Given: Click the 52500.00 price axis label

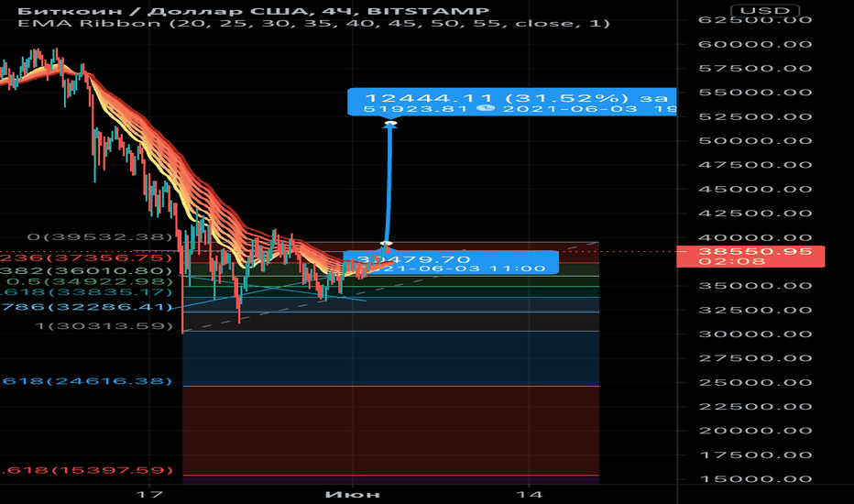Looking at the screenshot, I should pos(755,116).
